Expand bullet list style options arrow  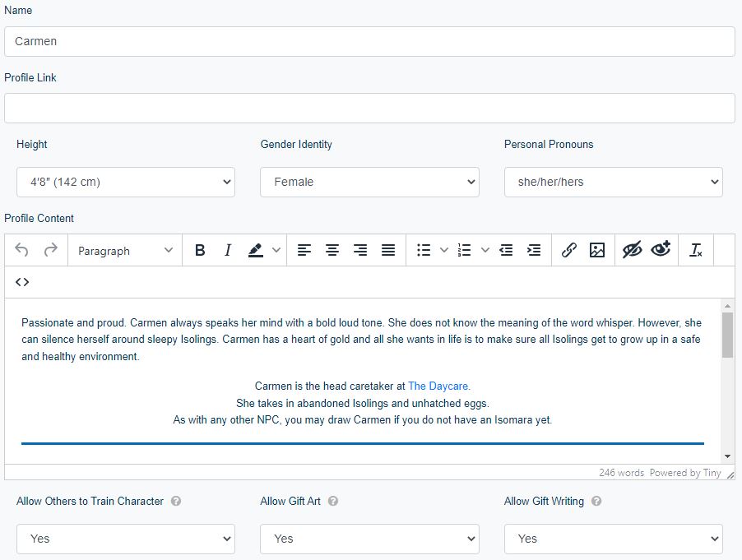pos(444,251)
